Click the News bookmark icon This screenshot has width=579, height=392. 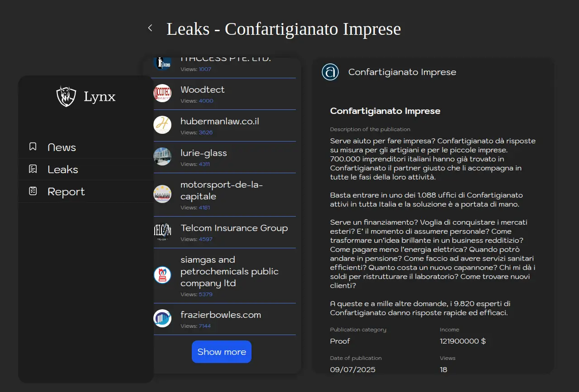[33, 146]
